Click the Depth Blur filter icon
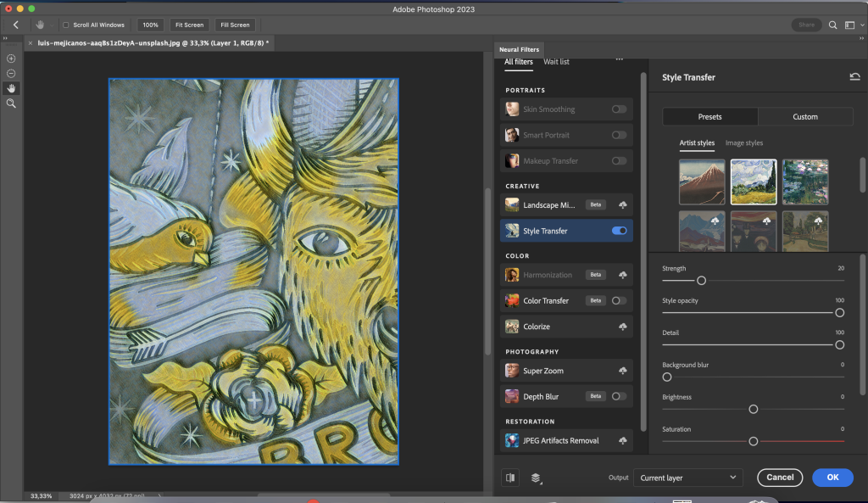This screenshot has height=503, width=868. (x=512, y=397)
